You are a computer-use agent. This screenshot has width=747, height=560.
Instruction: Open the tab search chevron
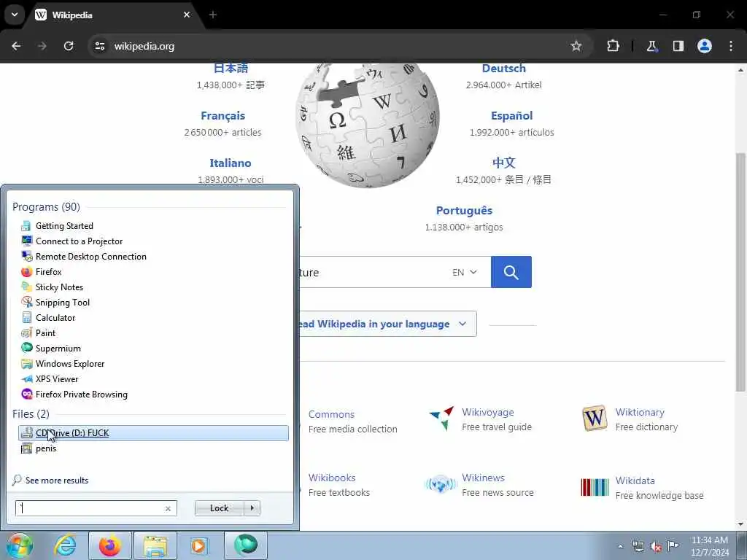(15, 15)
